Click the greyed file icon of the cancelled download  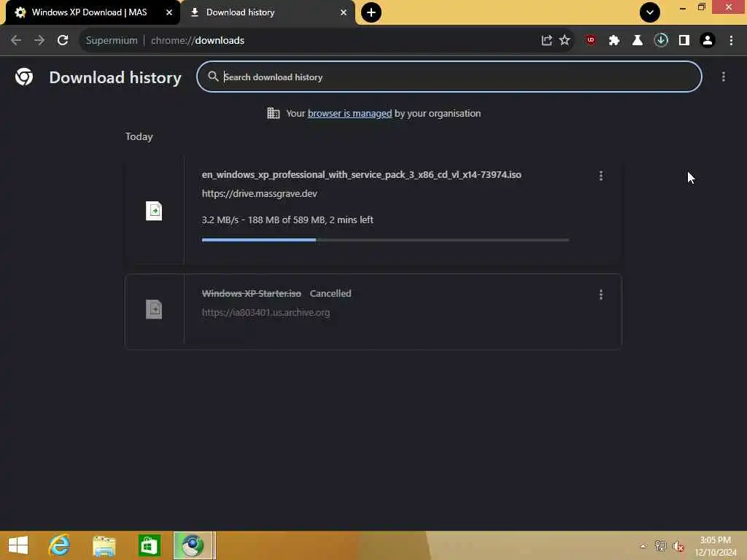pyautogui.click(x=154, y=309)
